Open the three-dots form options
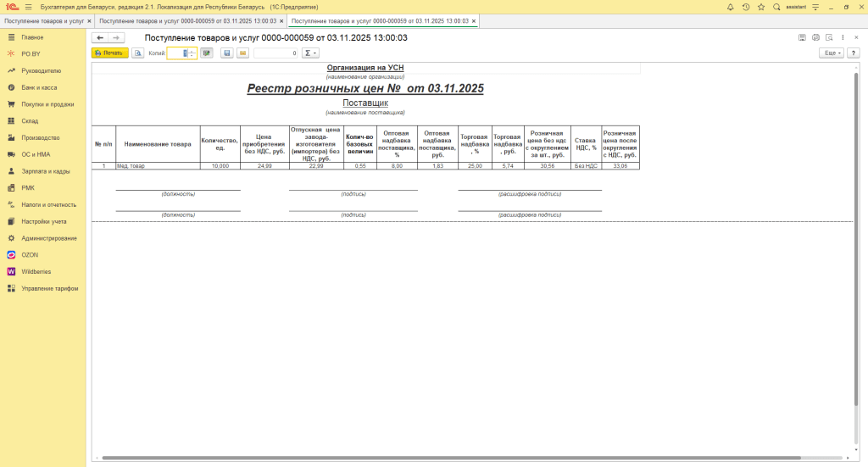 coord(843,37)
